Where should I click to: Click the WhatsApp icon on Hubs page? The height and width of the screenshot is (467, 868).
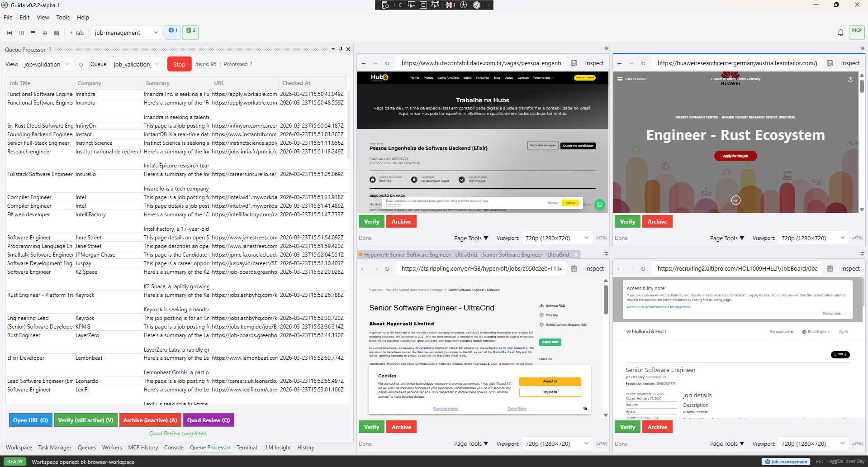(599, 205)
